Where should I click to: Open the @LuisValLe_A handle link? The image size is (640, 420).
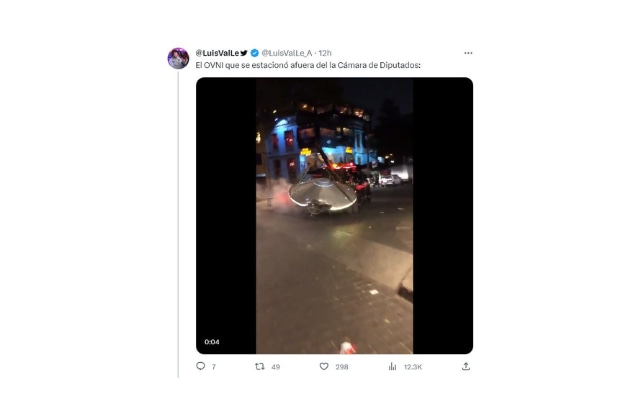[287, 53]
